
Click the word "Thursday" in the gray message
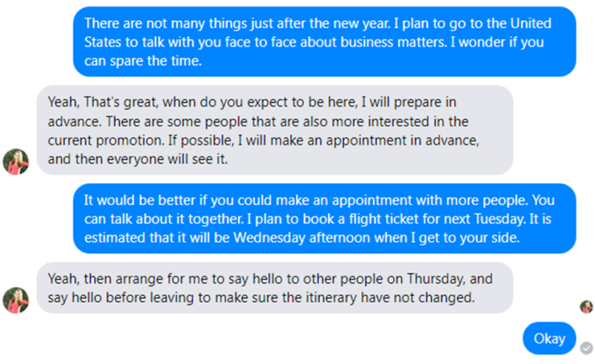(x=436, y=279)
